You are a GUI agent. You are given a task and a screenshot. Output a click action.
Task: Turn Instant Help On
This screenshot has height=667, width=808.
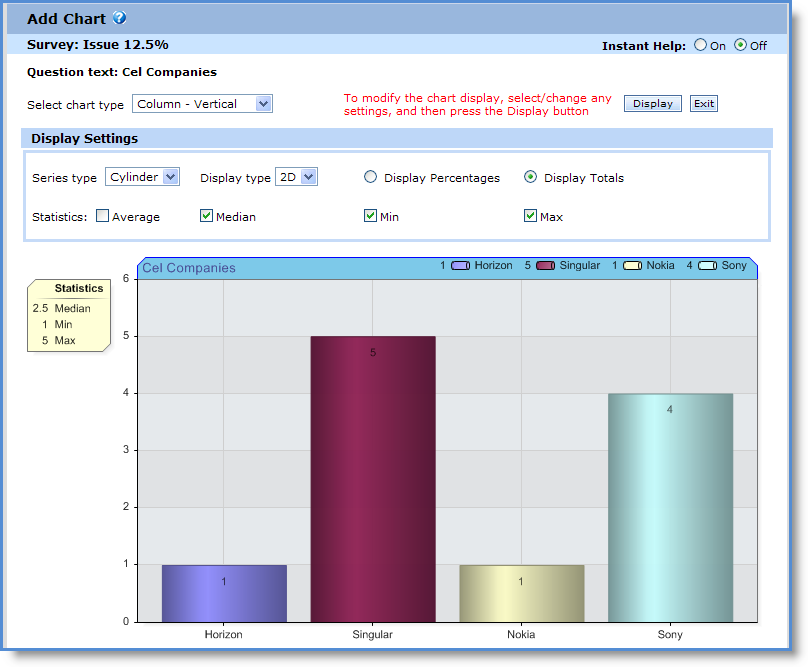click(x=700, y=45)
